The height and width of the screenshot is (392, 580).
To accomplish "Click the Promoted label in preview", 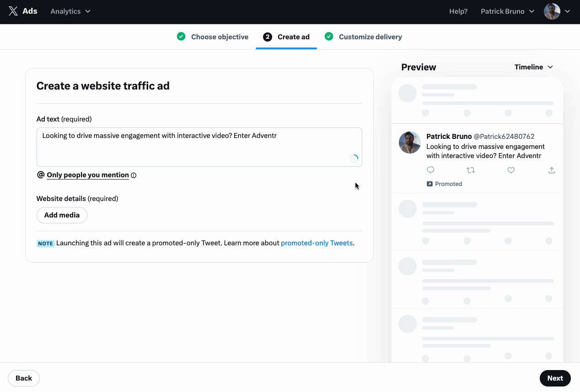I will click(x=449, y=184).
